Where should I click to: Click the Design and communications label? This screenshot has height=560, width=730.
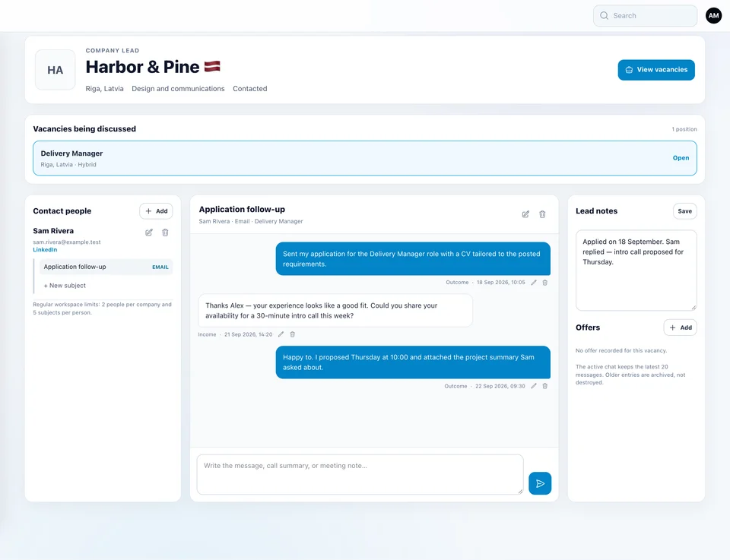(178, 89)
